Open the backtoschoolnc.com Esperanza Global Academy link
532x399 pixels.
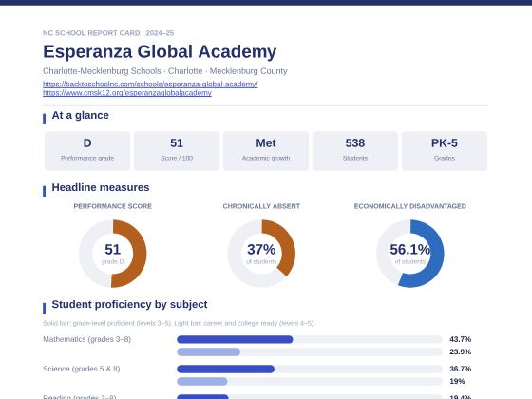150,84
